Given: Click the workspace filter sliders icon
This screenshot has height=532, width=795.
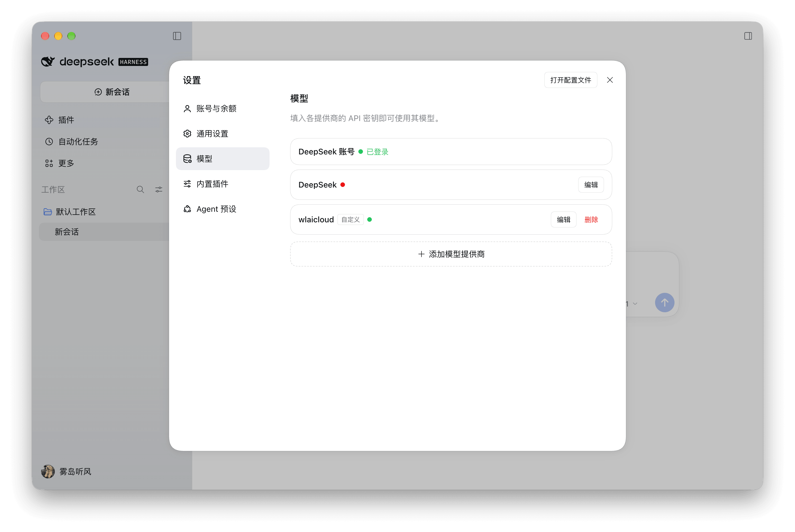Looking at the screenshot, I should click(158, 189).
